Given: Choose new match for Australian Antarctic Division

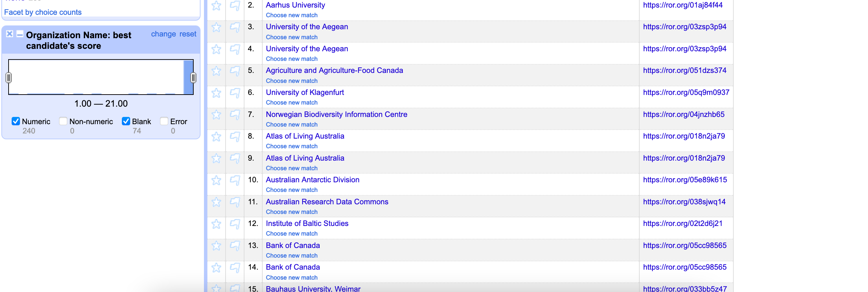Looking at the screenshot, I should pyautogui.click(x=292, y=190).
